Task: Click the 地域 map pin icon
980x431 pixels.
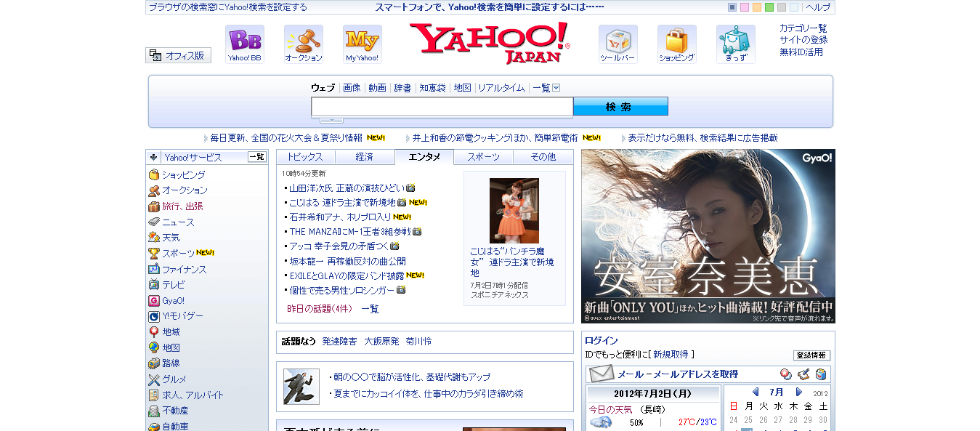Action: coord(154,331)
